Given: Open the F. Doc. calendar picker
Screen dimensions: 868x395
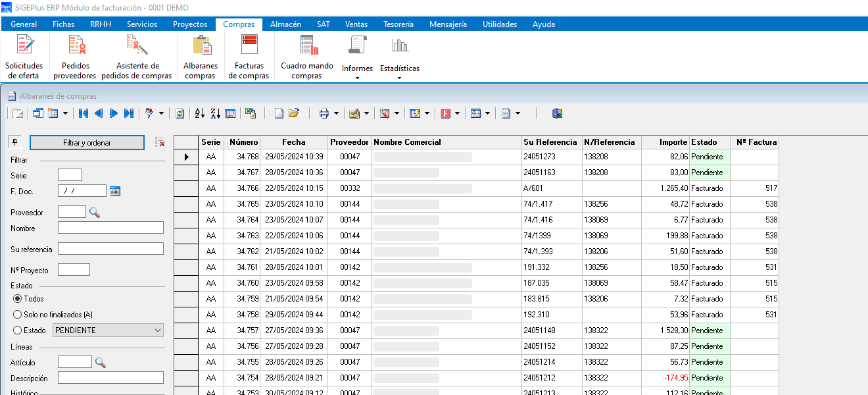Looking at the screenshot, I should tap(115, 191).
